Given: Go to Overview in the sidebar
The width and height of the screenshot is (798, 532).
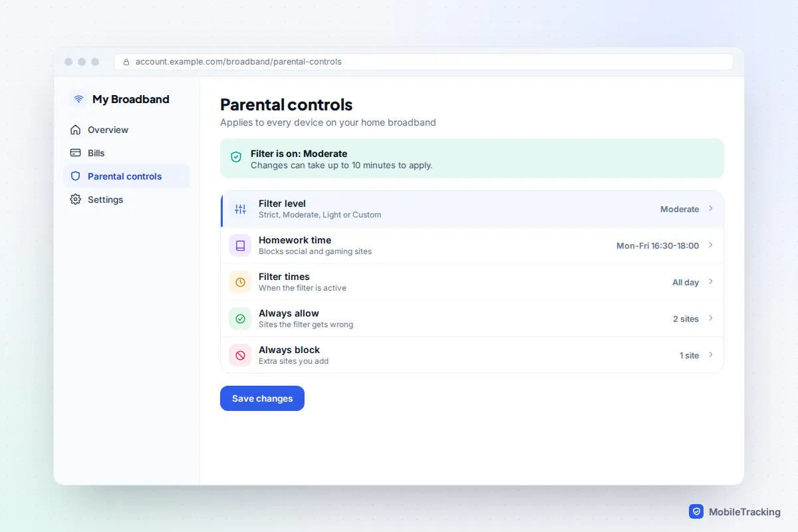Looking at the screenshot, I should pos(126,130).
